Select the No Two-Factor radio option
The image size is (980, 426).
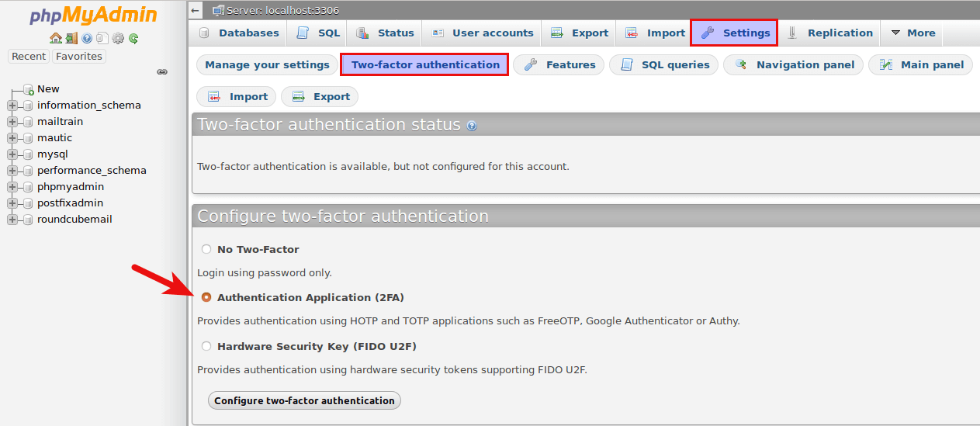pyautogui.click(x=206, y=249)
